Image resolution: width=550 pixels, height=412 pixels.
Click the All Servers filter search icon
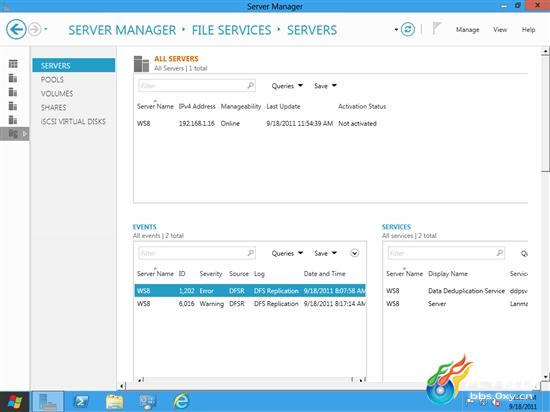(251, 85)
